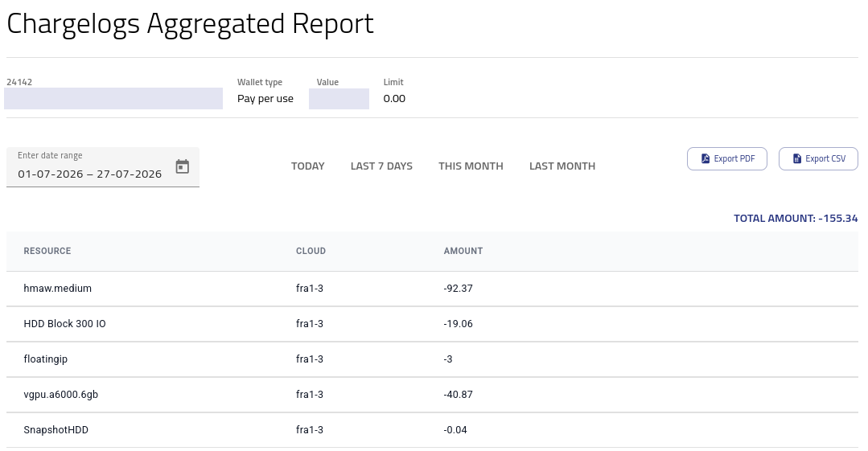Click fra1-3 in the hmaw.medium row

pos(310,289)
